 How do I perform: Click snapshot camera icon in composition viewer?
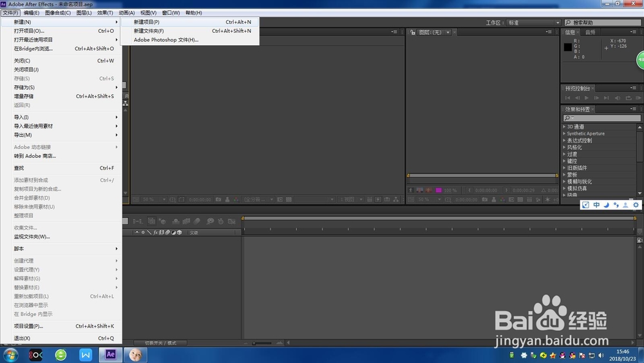point(218,199)
